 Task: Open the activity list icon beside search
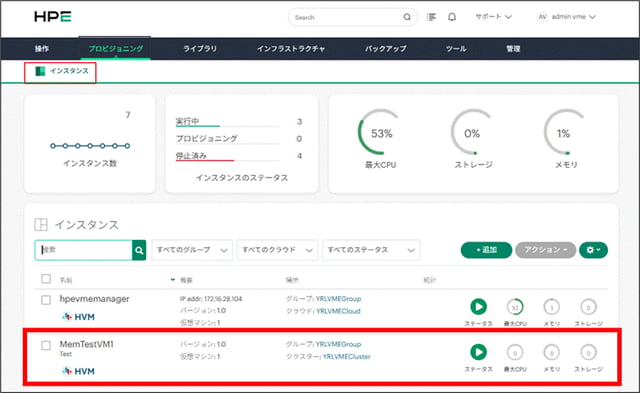pos(431,17)
